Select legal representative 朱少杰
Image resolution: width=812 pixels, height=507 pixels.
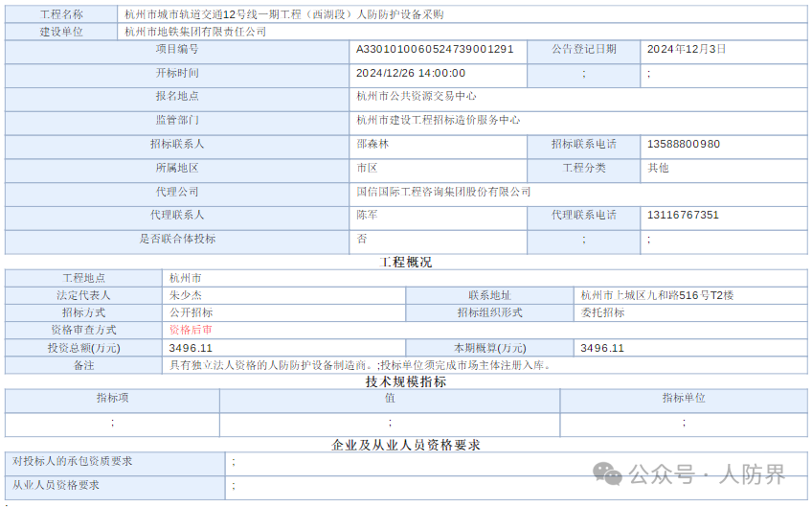coord(186,295)
